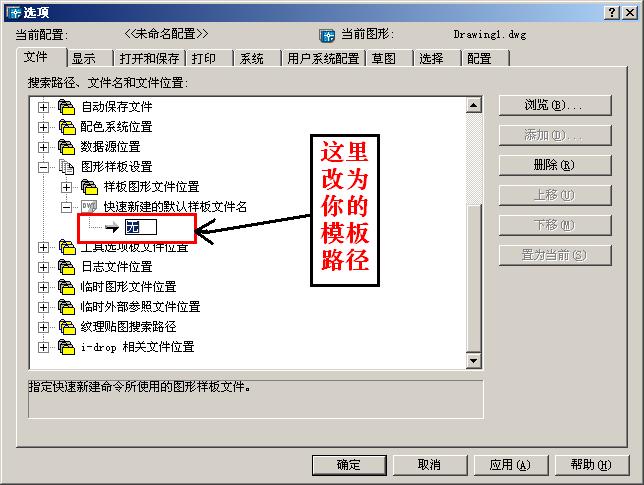The height and width of the screenshot is (485, 644).
Task: Open the 打开和保存 tab
Action: coord(149,58)
